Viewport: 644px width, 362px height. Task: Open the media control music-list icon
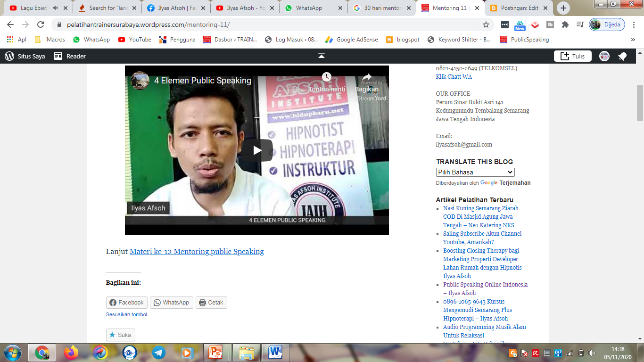click(580, 25)
